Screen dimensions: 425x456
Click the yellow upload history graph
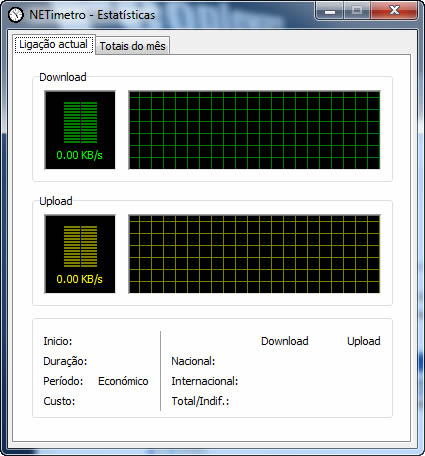[254, 254]
